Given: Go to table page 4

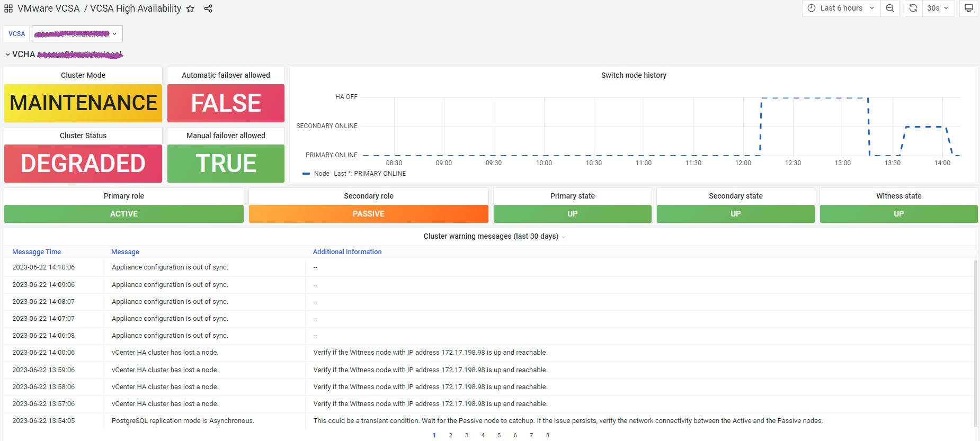Looking at the screenshot, I should pyautogui.click(x=483, y=435).
